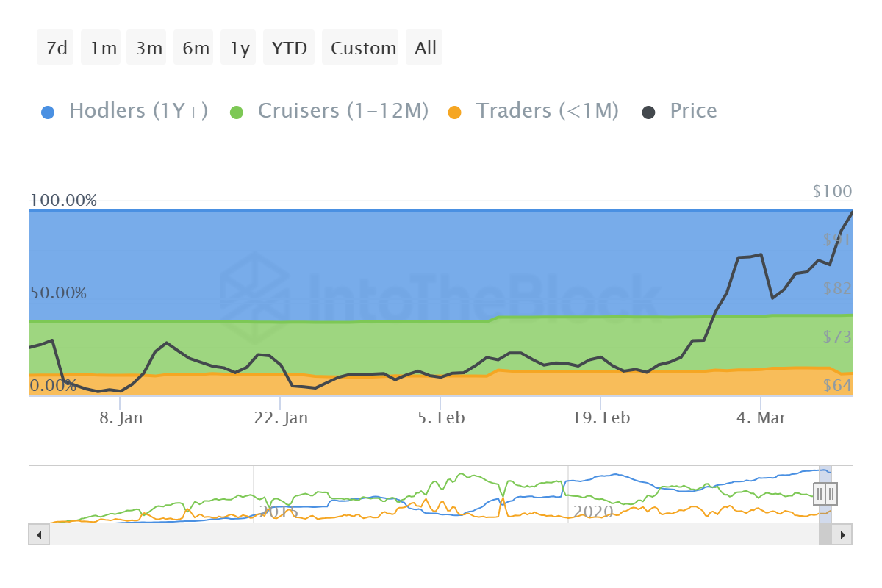Toggle the Traders (<1M) series label

(547, 111)
